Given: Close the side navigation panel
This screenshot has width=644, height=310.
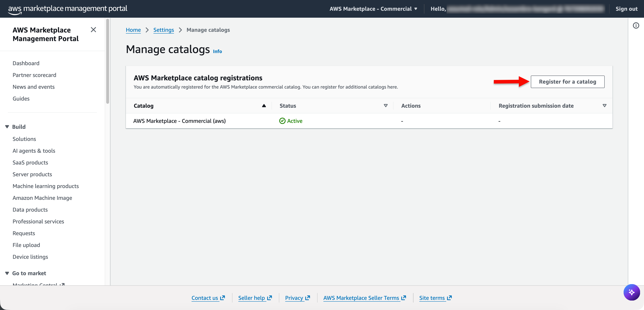Looking at the screenshot, I should pyautogui.click(x=93, y=30).
